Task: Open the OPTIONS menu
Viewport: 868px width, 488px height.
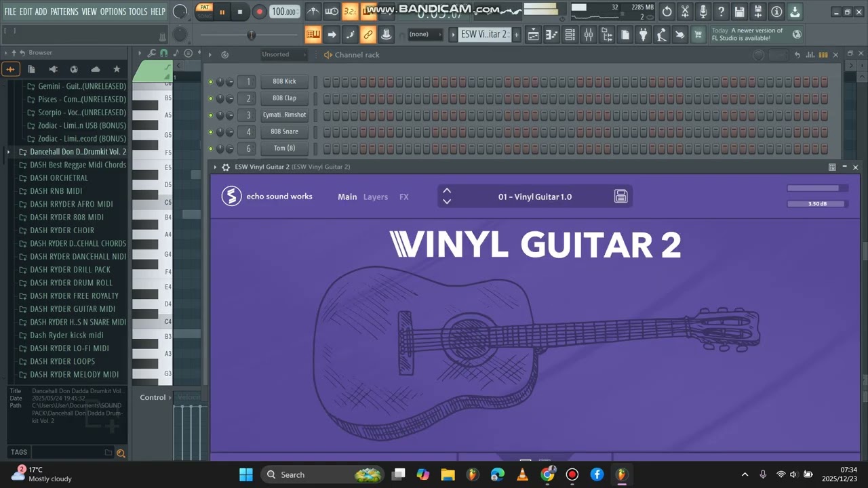Action: click(x=113, y=12)
